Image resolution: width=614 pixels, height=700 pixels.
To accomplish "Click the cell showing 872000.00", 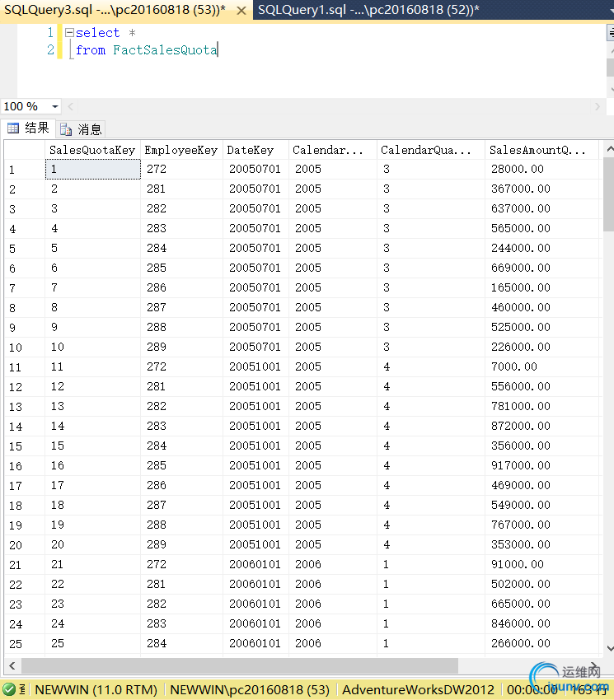I will click(541, 427).
